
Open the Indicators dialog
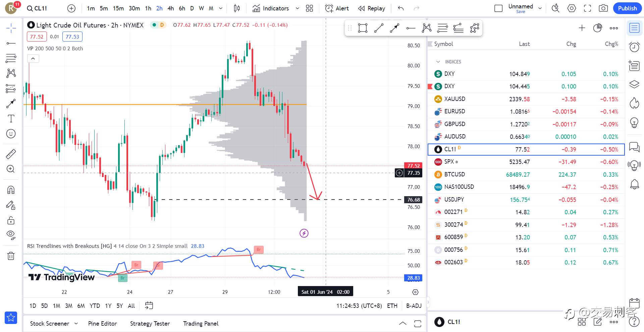pos(271,8)
